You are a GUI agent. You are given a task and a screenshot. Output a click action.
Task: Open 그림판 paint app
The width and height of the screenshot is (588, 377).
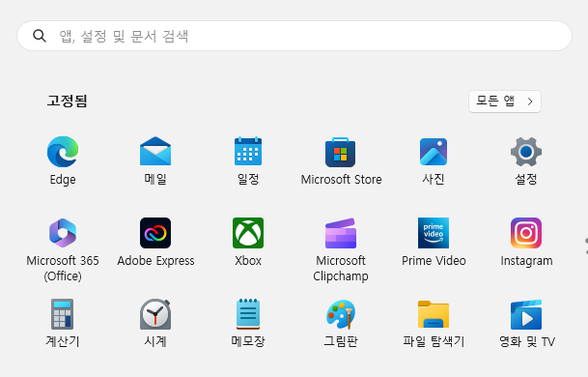coord(341,314)
